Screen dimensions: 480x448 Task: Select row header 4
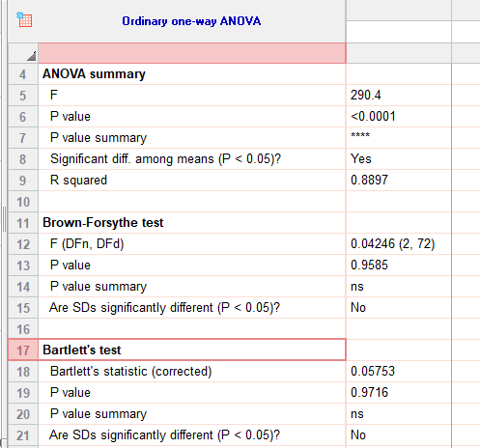point(23,74)
